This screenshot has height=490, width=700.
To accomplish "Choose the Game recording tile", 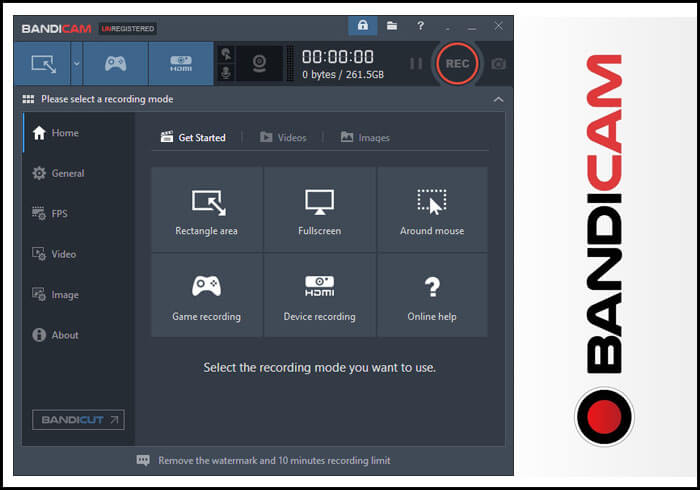I will point(207,295).
